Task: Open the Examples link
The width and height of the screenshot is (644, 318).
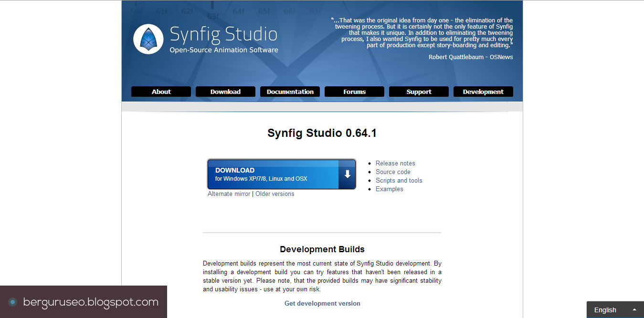Action: [x=390, y=189]
